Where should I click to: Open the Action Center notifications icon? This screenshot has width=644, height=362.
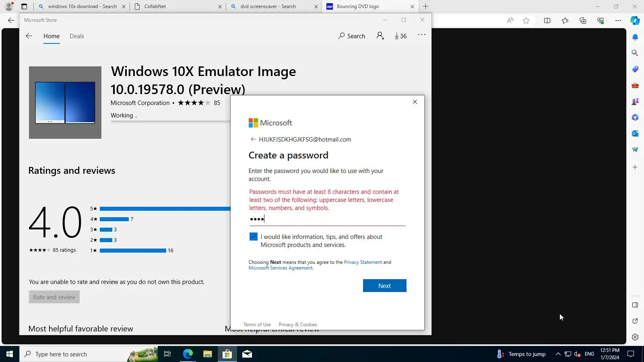click(631, 354)
